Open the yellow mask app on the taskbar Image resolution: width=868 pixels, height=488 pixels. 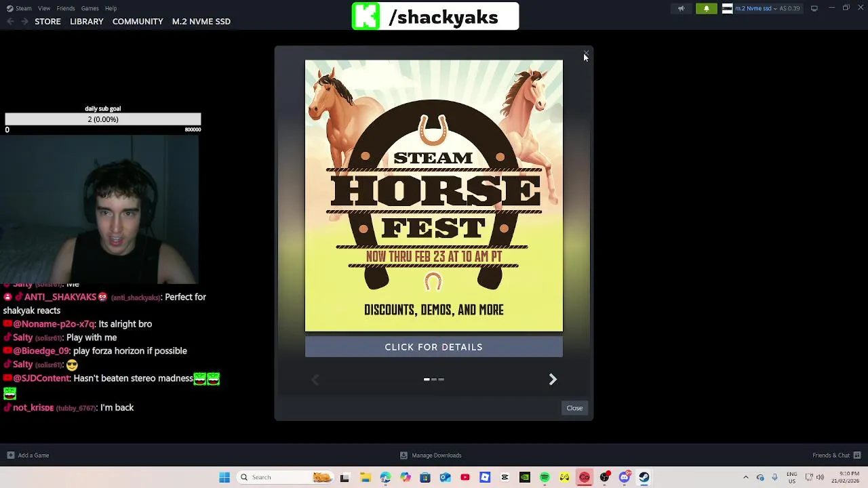click(565, 477)
